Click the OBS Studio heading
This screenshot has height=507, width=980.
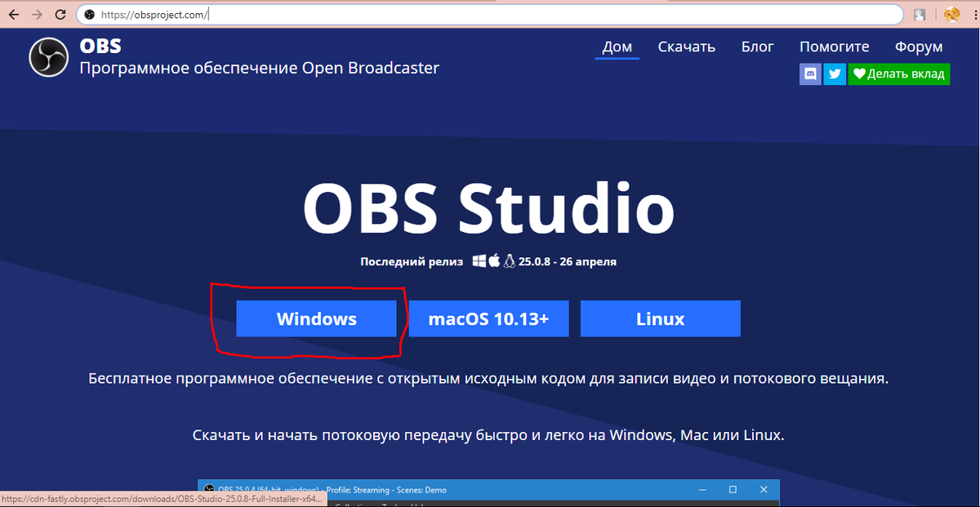click(x=488, y=209)
